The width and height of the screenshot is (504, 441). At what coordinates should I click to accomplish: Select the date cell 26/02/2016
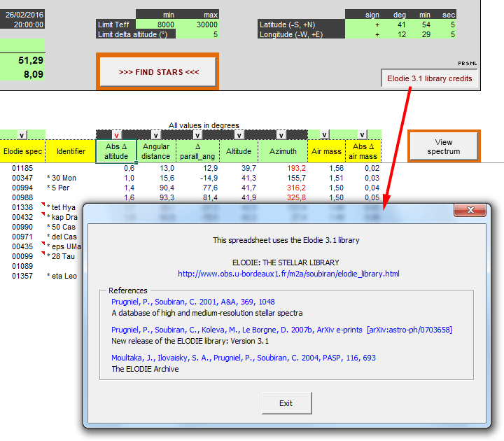(x=22, y=15)
